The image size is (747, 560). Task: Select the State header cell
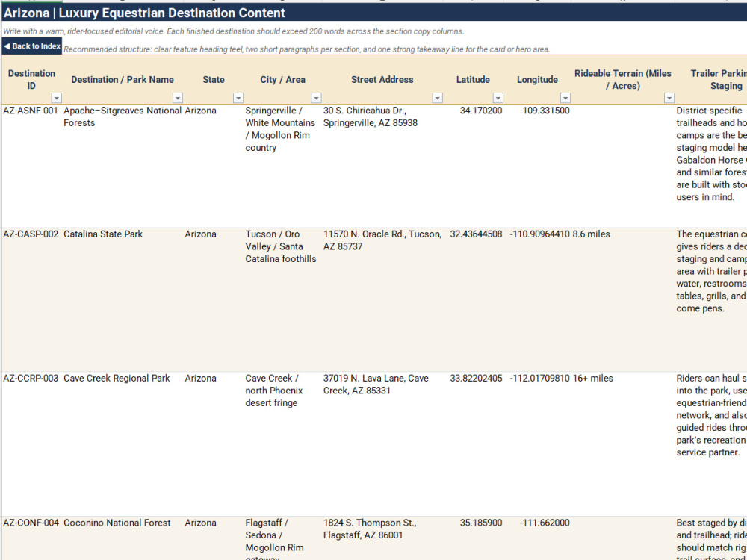[214, 80]
